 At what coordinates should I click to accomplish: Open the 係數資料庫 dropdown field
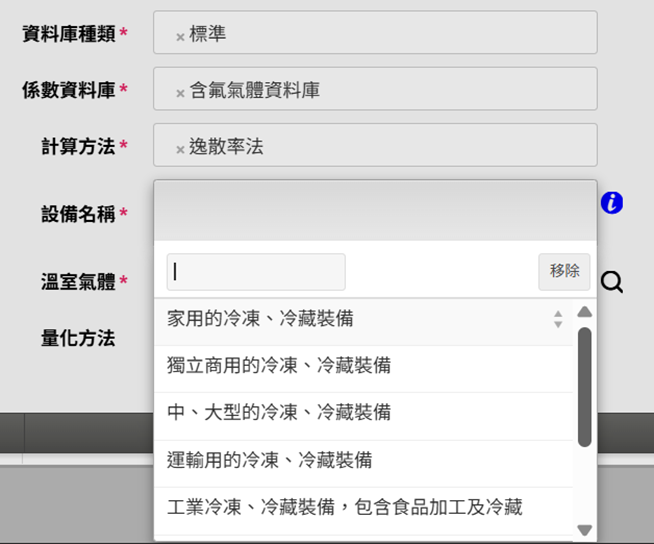pyautogui.click(x=400, y=89)
